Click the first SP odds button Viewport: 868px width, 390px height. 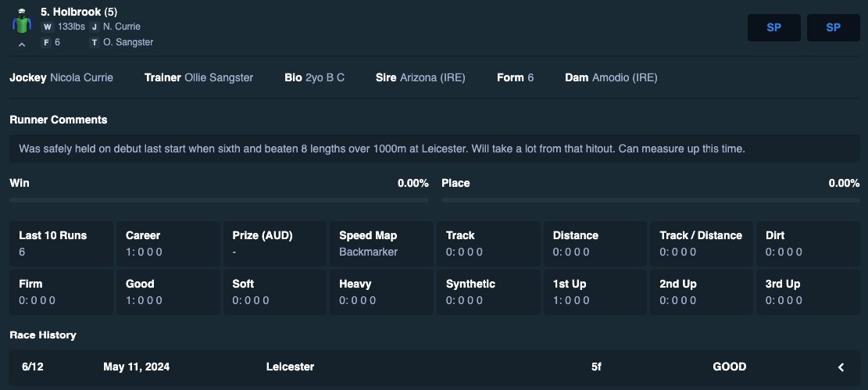pyautogui.click(x=774, y=27)
